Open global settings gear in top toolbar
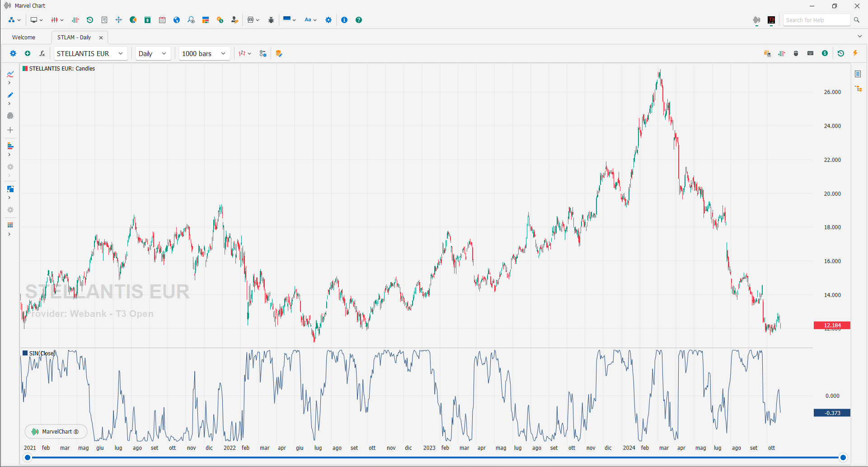 (328, 20)
